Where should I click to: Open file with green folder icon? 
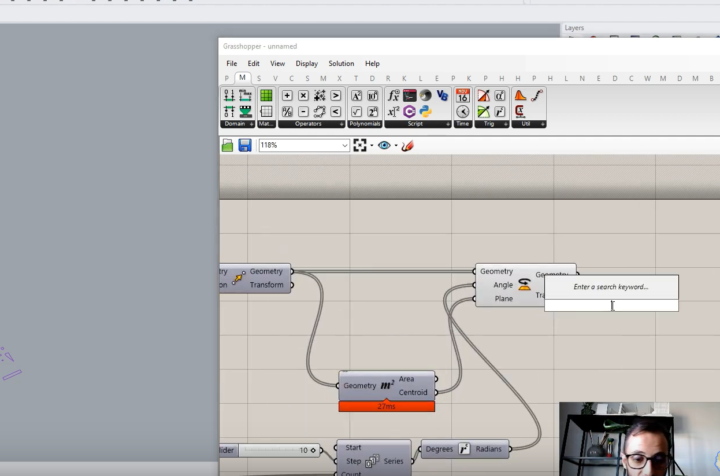point(227,146)
